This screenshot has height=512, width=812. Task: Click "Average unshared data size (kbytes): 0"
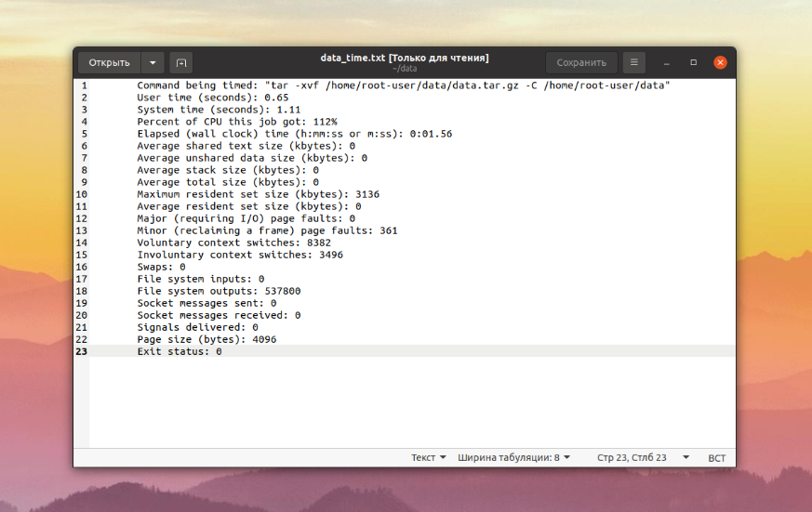coord(252,158)
